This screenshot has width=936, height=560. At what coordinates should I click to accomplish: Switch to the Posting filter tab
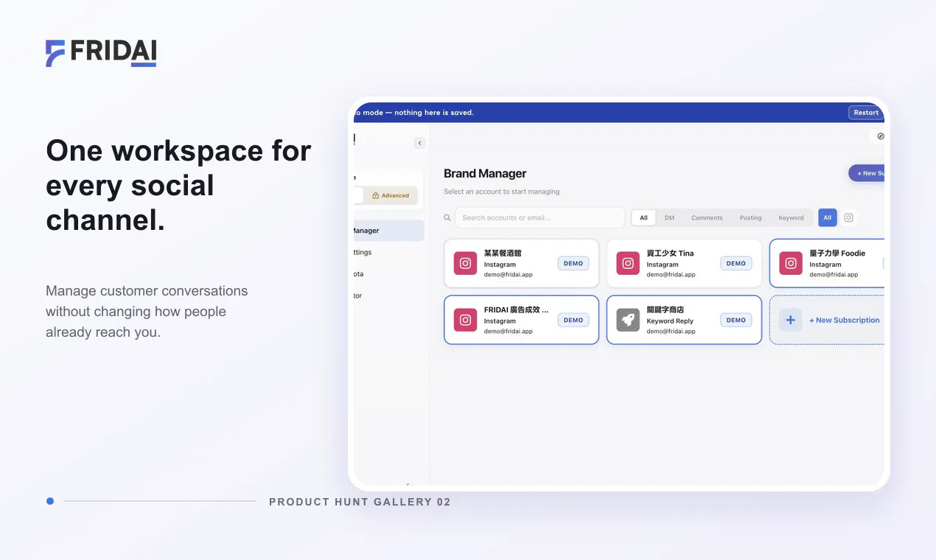pos(751,217)
